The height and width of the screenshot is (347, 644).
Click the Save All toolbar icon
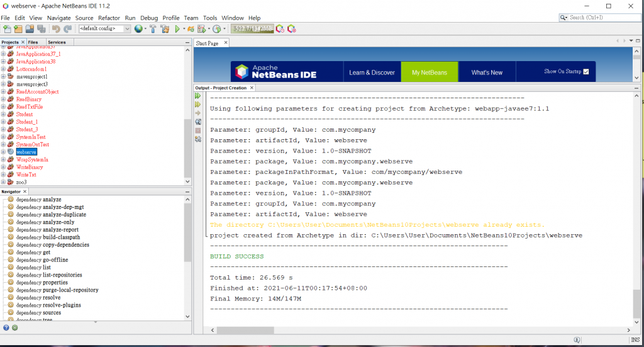[x=42, y=29]
